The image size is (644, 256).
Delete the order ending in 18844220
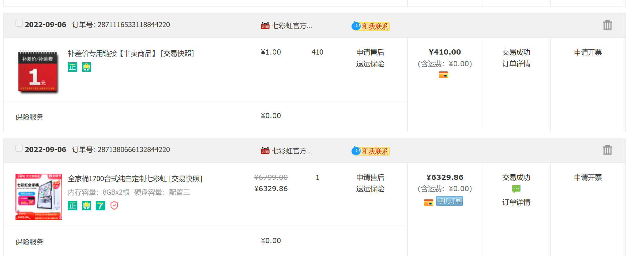coord(607,25)
